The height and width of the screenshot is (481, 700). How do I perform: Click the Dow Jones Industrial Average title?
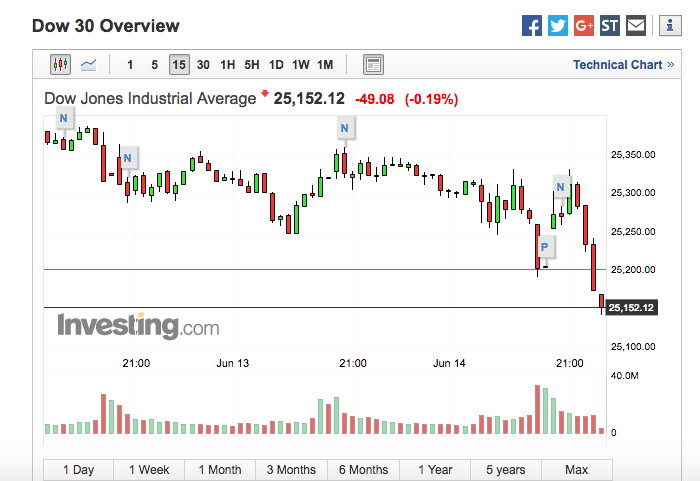(150, 98)
